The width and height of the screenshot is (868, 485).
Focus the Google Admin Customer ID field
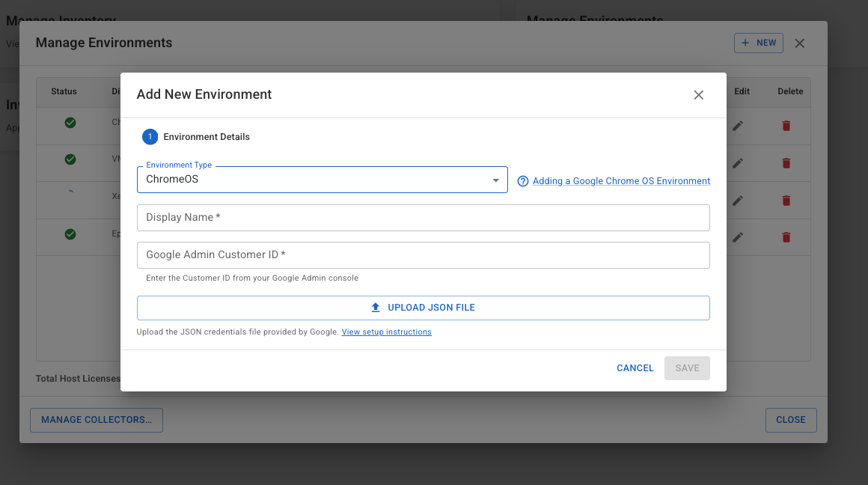pyautogui.click(x=424, y=255)
